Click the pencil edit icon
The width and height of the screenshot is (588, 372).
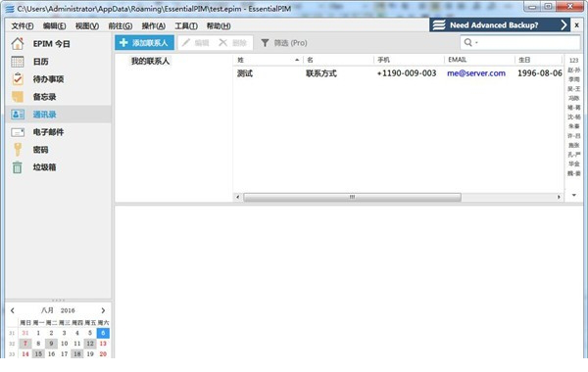(x=185, y=42)
